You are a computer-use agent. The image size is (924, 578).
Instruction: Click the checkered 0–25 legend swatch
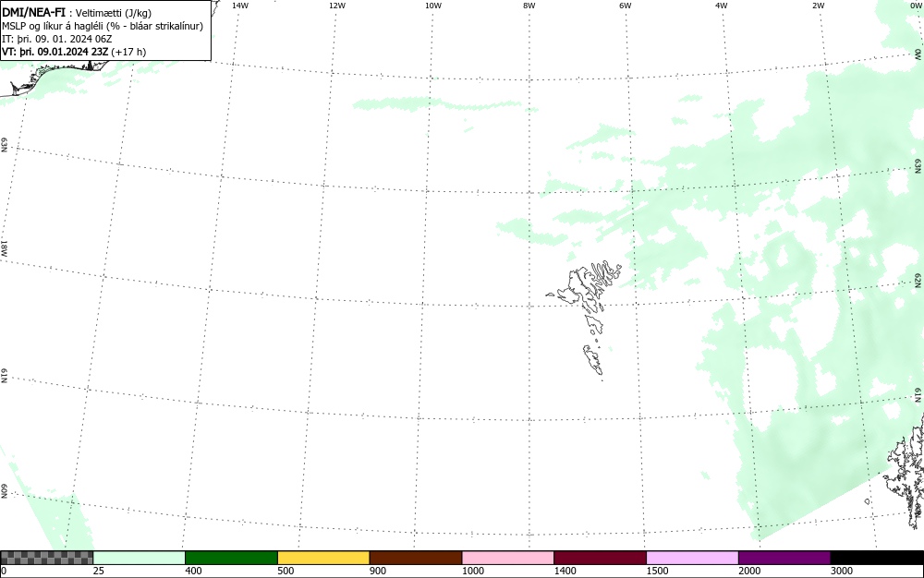click(x=46, y=558)
